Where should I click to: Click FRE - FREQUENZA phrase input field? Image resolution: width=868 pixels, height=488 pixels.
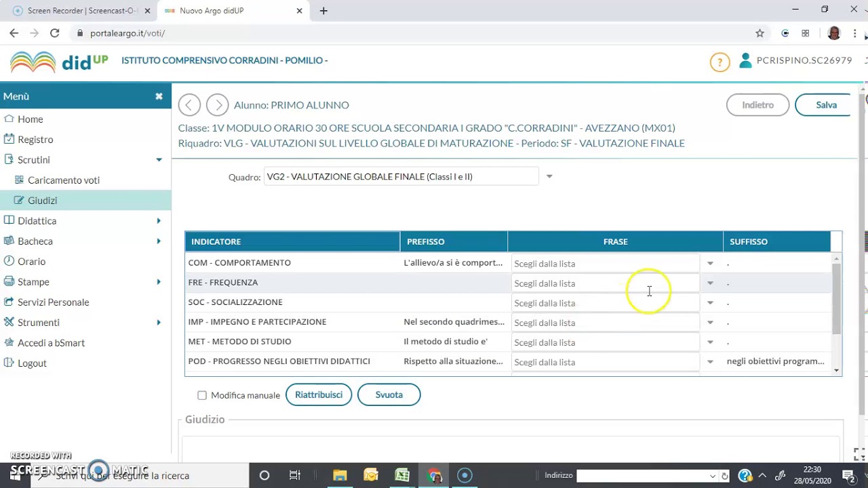coord(605,283)
